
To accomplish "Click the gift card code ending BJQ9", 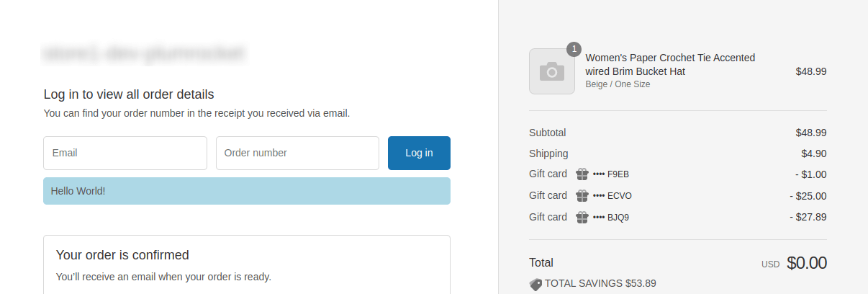I will [x=611, y=217].
